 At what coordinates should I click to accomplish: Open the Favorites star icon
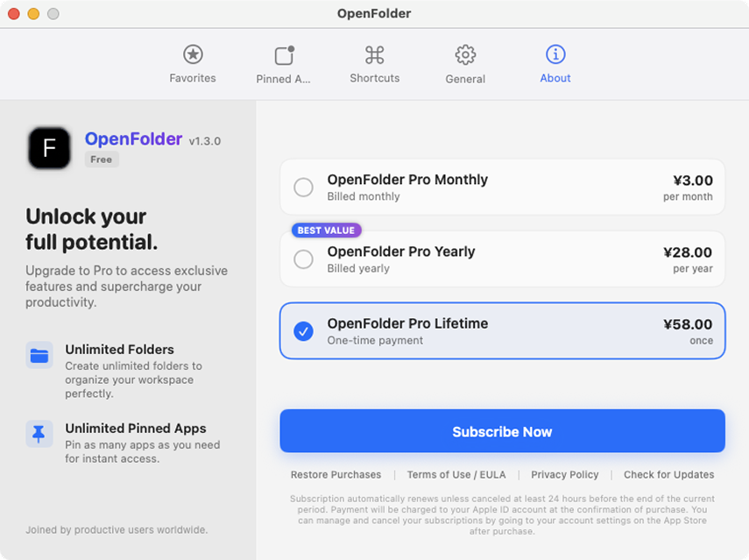pos(193,54)
